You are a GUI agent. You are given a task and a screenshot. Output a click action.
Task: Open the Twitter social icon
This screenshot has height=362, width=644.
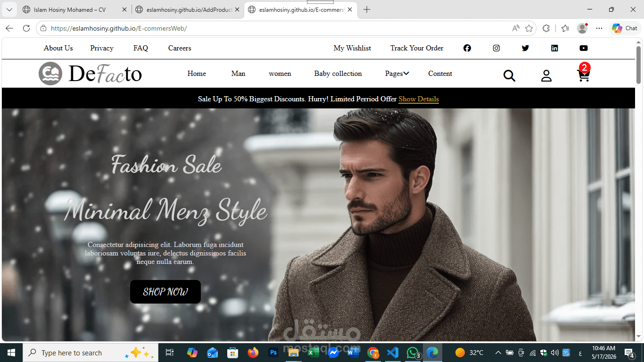coord(526,48)
